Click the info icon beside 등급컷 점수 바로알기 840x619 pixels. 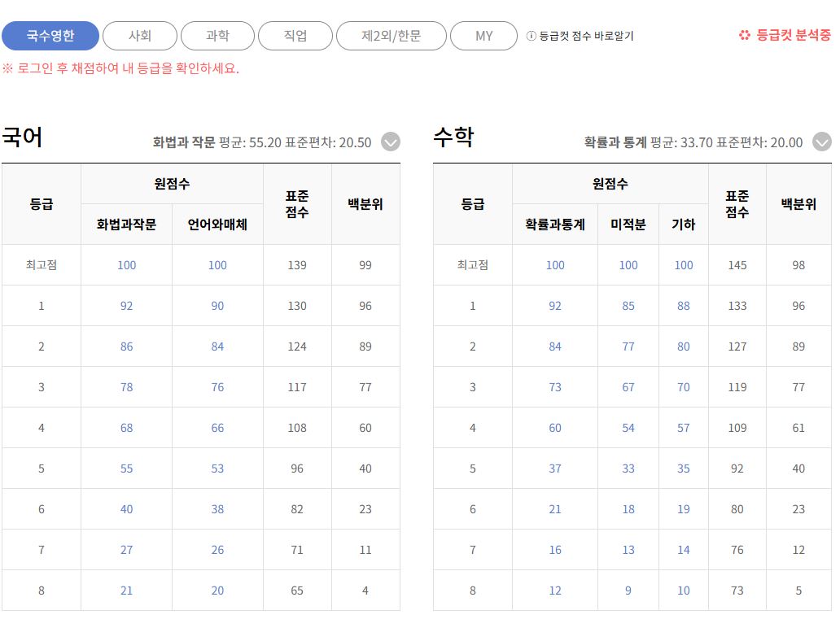pos(531,36)
